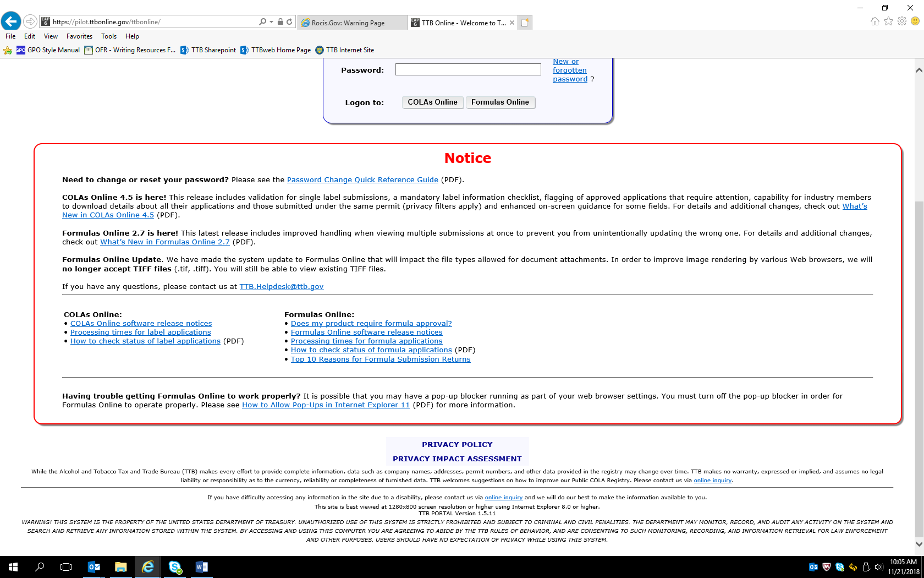Close the TTB Online tab

tap(512, 23)
